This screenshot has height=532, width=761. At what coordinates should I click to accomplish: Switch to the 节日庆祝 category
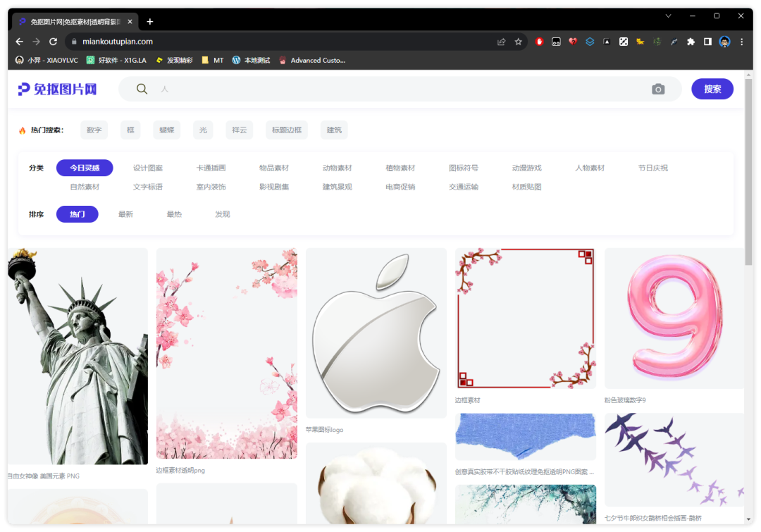coord(652,168)
